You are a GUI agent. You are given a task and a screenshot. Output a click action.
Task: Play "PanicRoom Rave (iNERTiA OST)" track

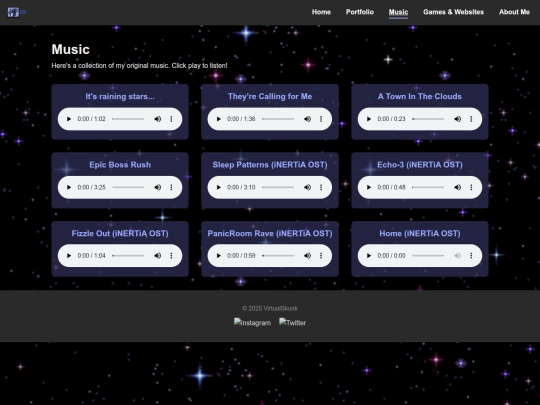(x=219, y=256)
